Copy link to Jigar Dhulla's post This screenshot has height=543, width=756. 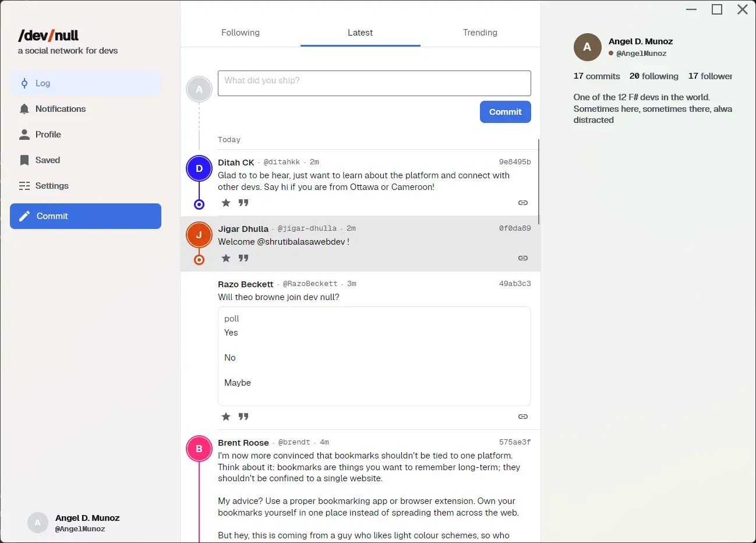click(x=523, y=258)
